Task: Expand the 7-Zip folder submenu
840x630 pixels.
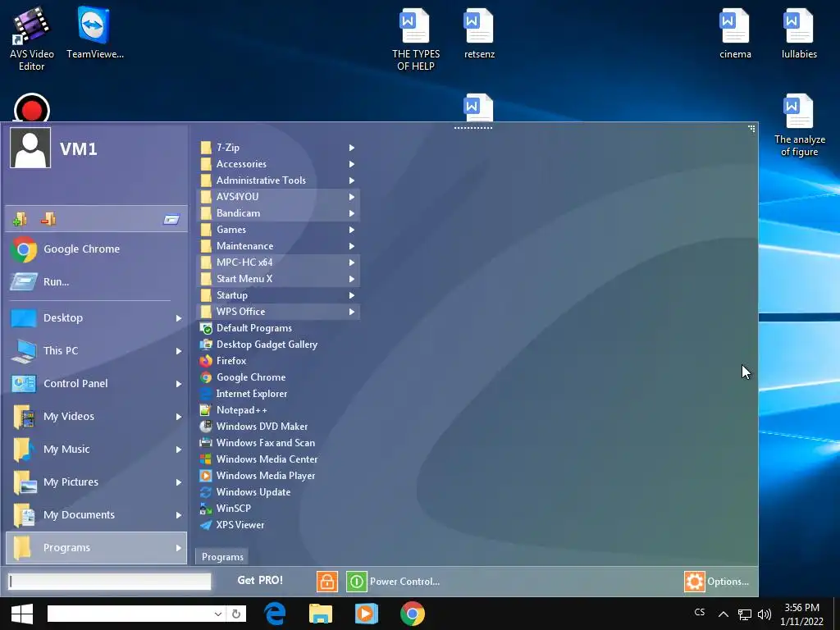Action: tap(279, 148)
